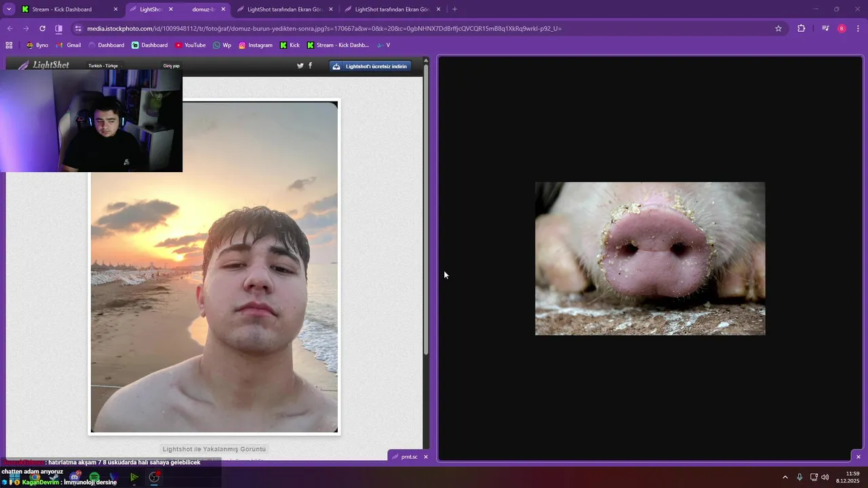
Task: Open the second Dashboard bookmark with green icon
Action: coord(149,45)
